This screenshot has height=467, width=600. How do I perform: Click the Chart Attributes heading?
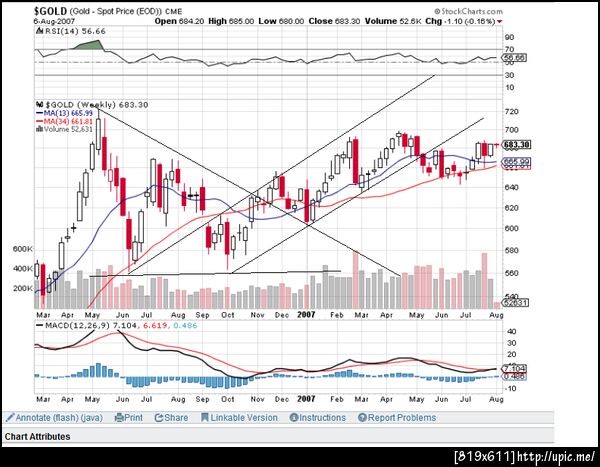tap(38, 436)
